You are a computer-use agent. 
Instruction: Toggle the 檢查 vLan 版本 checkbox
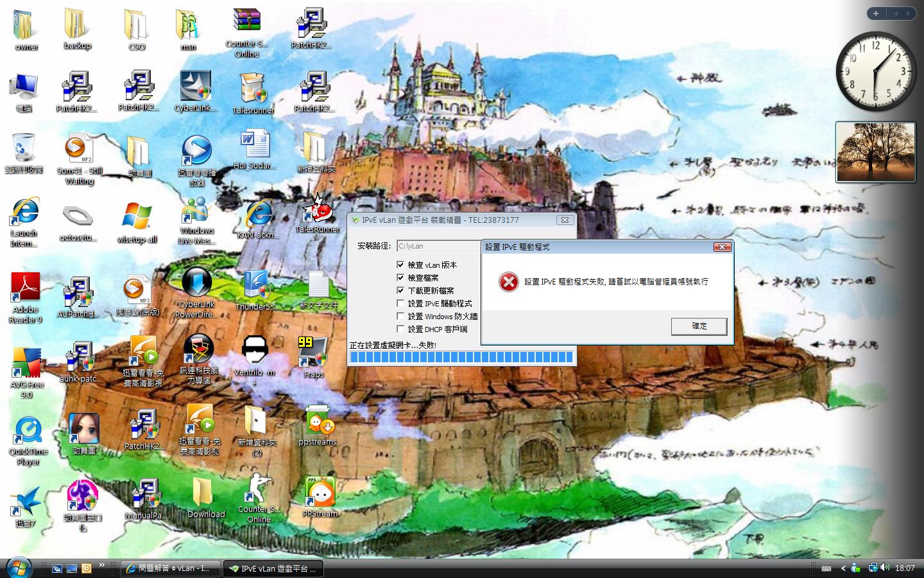[x=400, y=265]
